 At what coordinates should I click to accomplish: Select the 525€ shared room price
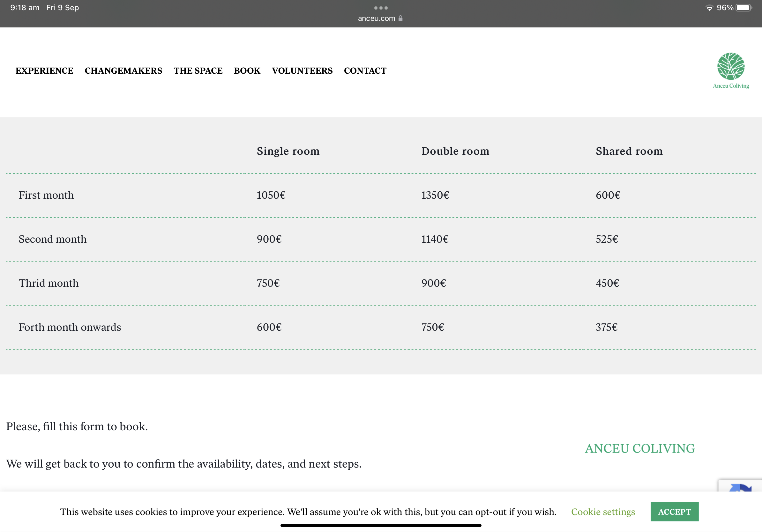[x=607, y=239]
